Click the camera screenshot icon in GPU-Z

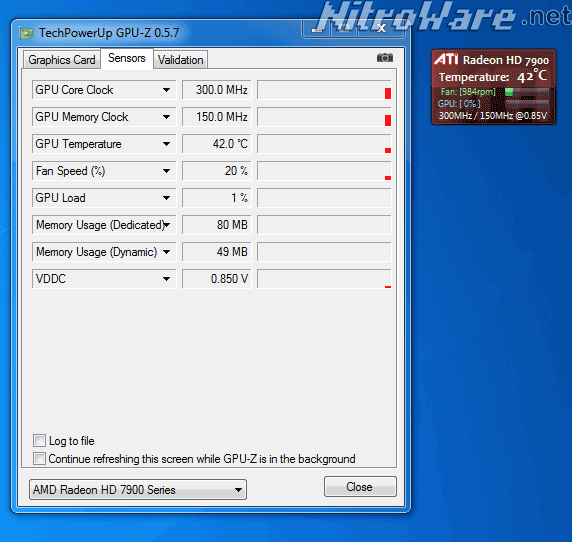pyautogui.click(x=384, y=58)
